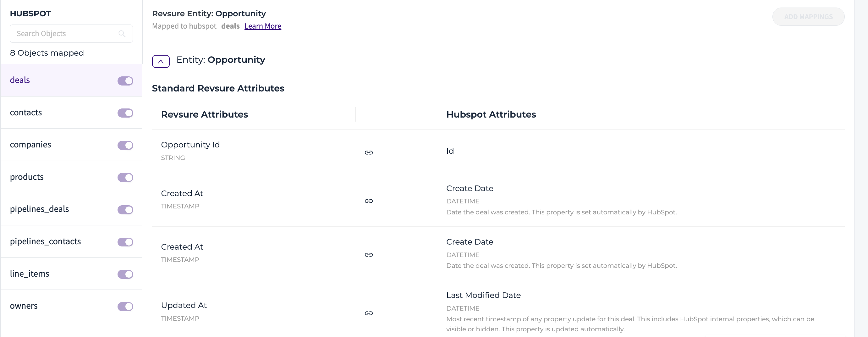
Task: Click the Standard Revsure Attributes heading
Action: 218,88
